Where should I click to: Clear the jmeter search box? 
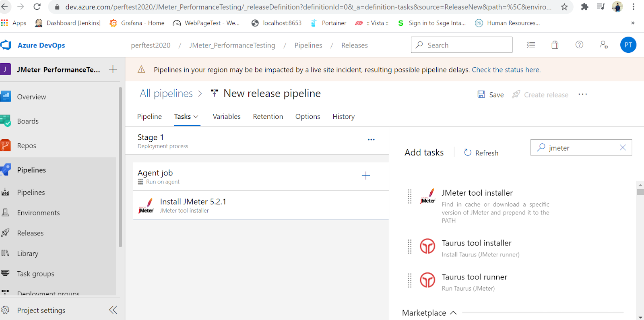tap(623, 148)
